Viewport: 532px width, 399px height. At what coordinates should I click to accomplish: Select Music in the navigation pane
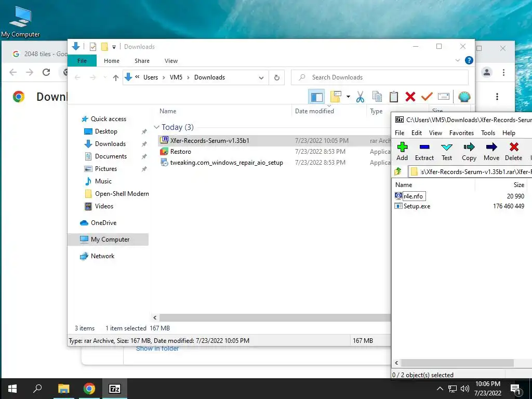pos(103,181)
